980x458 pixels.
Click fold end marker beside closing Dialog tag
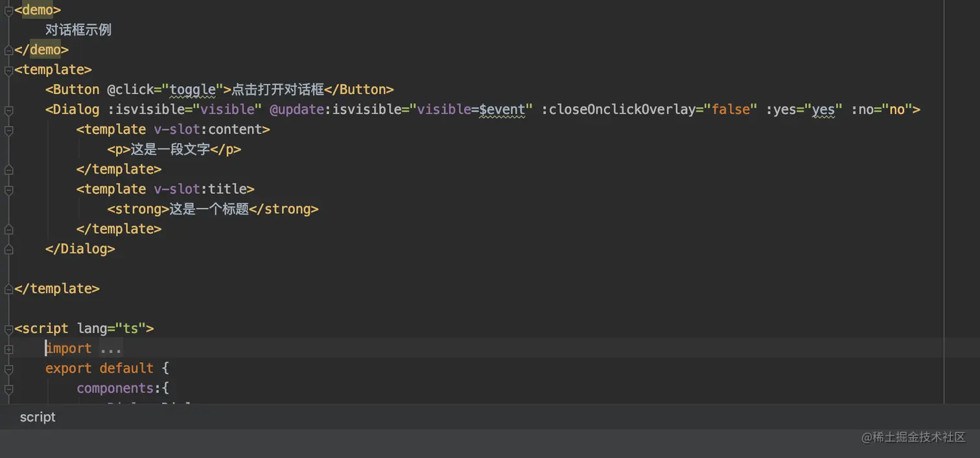point(8,249)
